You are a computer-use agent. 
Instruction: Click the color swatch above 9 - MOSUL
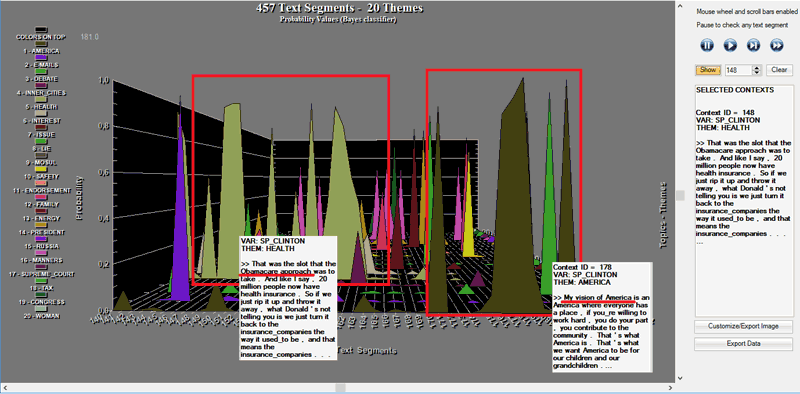pyautogui.click(x=42, y=155)
